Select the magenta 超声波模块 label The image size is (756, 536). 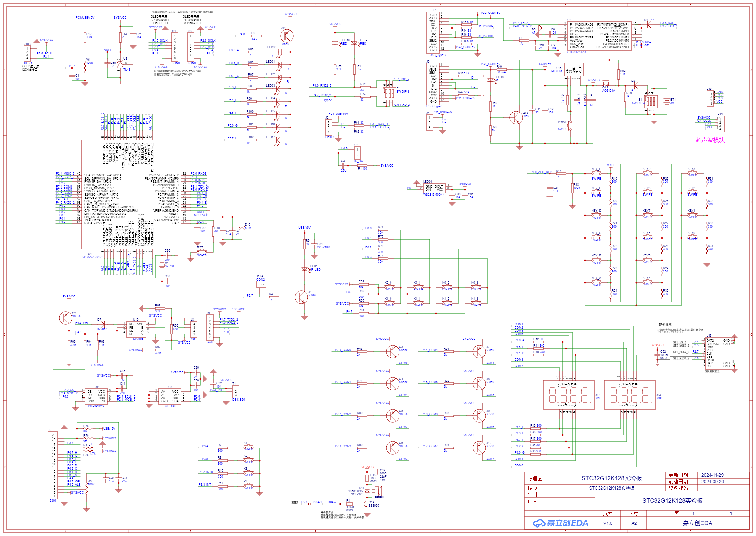pyautogui.click(x=710, y=140)
